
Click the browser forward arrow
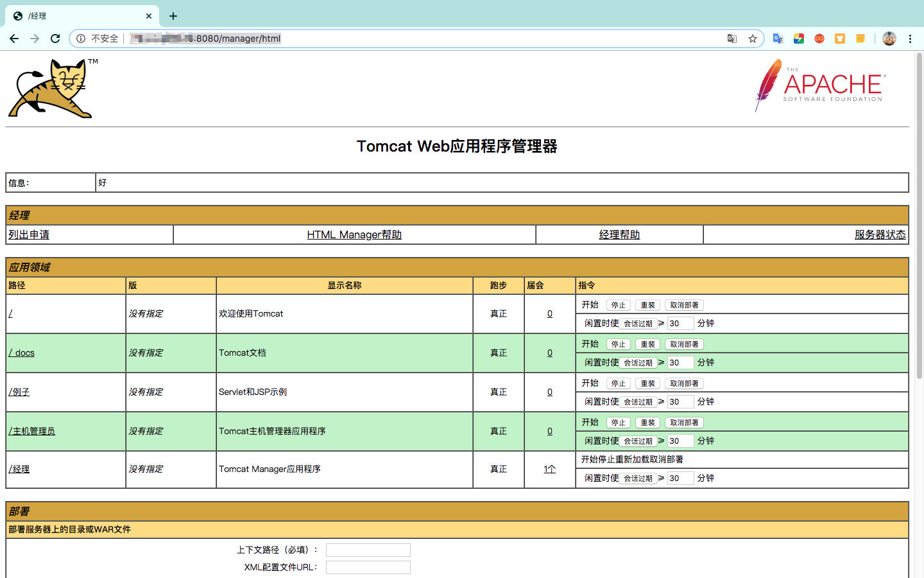point(35,39)
